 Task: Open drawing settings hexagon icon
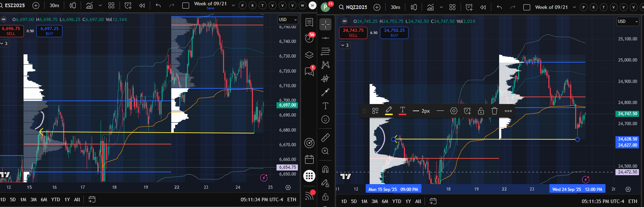tap(454, 111)
